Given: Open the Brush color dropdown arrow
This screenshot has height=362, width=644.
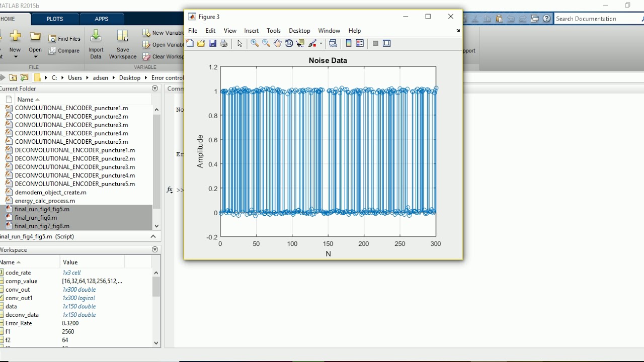Looking at the screenshot, I should [320, 44].
